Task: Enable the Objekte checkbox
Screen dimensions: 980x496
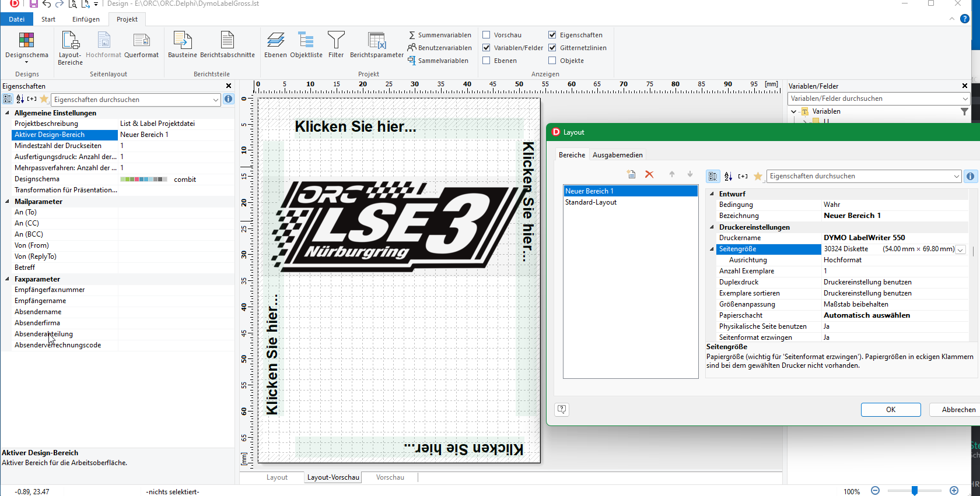Action: pos(552,61)
